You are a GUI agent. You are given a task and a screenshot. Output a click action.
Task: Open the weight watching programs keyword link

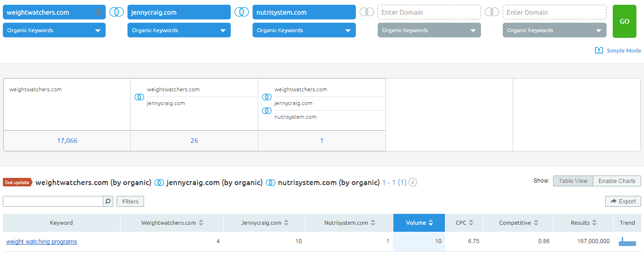tap(41, 242)
